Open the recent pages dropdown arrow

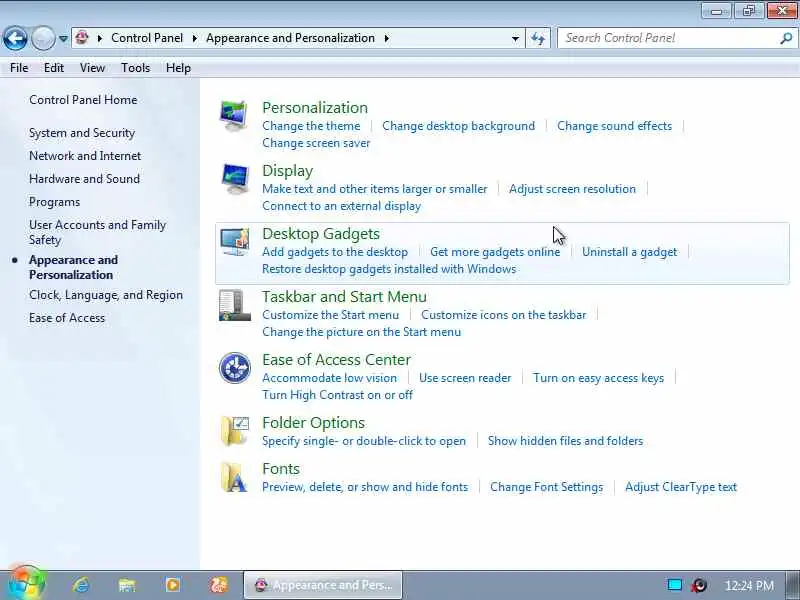tap(63, 38)
